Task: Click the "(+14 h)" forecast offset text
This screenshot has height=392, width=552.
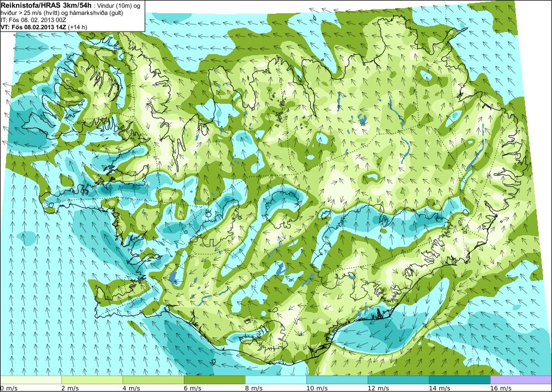Action: click(78, 27)
